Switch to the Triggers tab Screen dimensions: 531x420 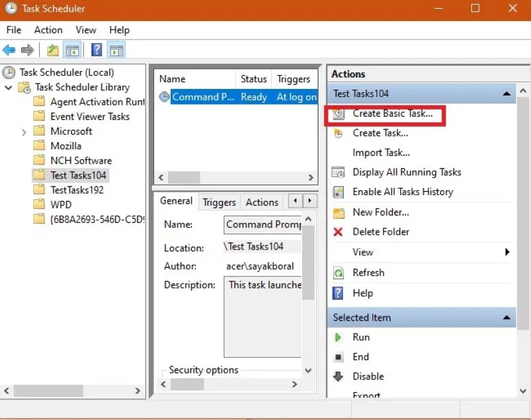click(219, 202)
